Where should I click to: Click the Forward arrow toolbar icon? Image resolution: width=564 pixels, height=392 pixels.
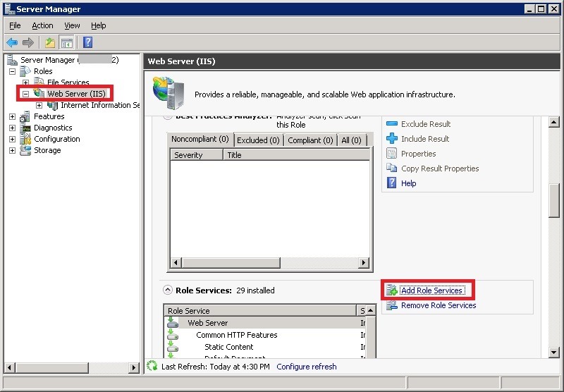28,43
